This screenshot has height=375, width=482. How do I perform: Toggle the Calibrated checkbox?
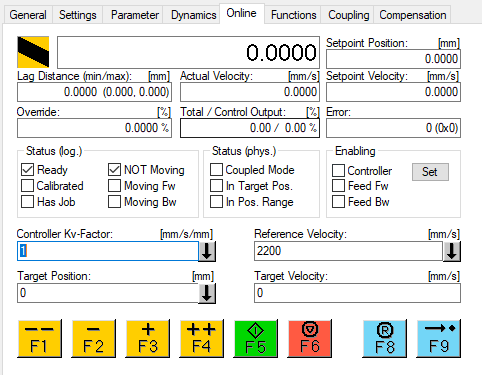[27, 186]
